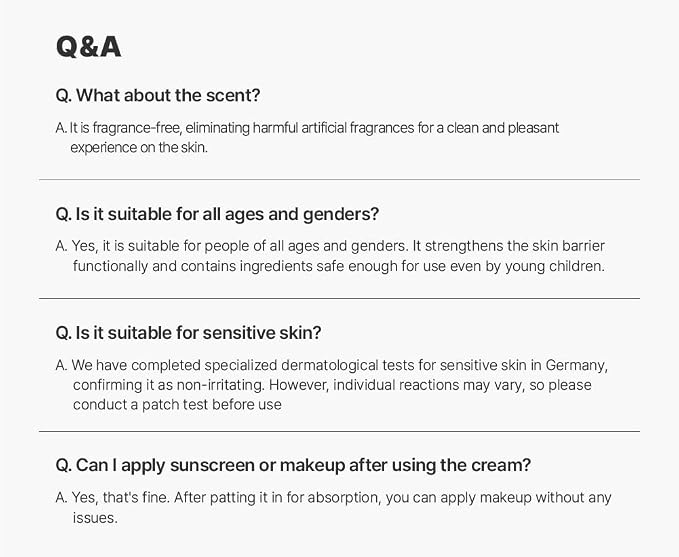Click the question about applying sunscreen or makeup
Viewport: 679px width, 557px height.
(x=293, y=465)
